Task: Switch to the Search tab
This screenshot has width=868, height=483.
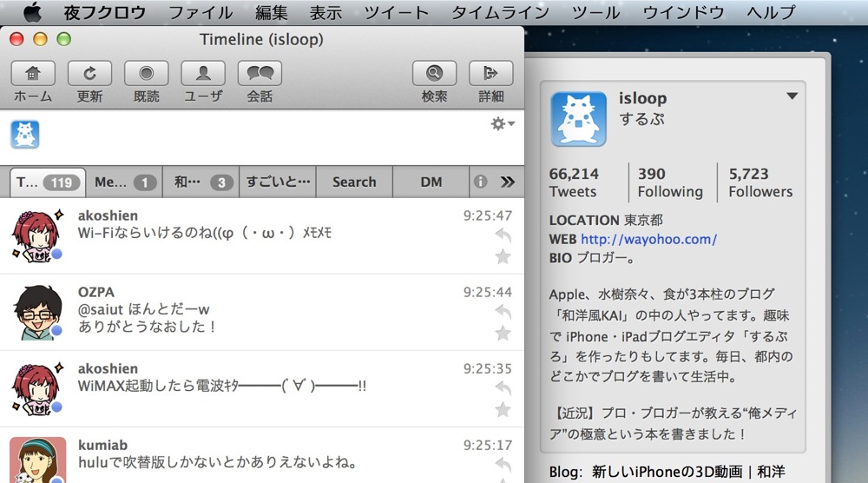Action: 354,182
